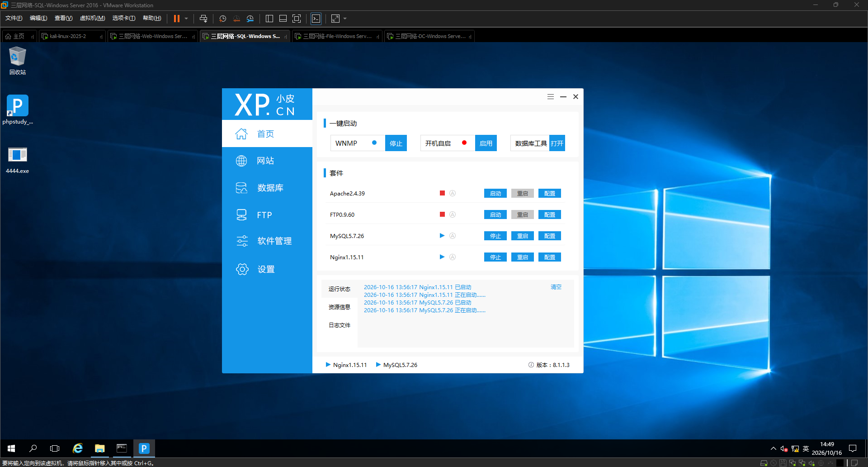Open VMware 文件(F) menu
The height and width of the screenshot is (467, 868).
point(14,18)
